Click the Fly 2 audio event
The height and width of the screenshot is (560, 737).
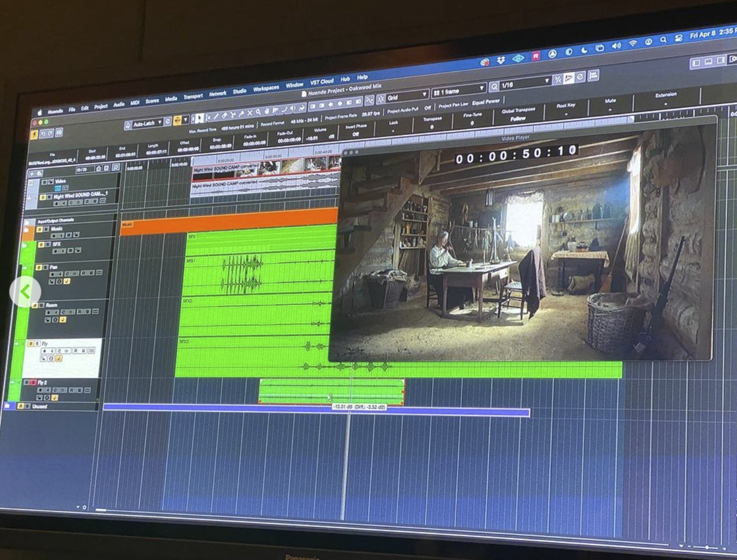coord(331,392)
